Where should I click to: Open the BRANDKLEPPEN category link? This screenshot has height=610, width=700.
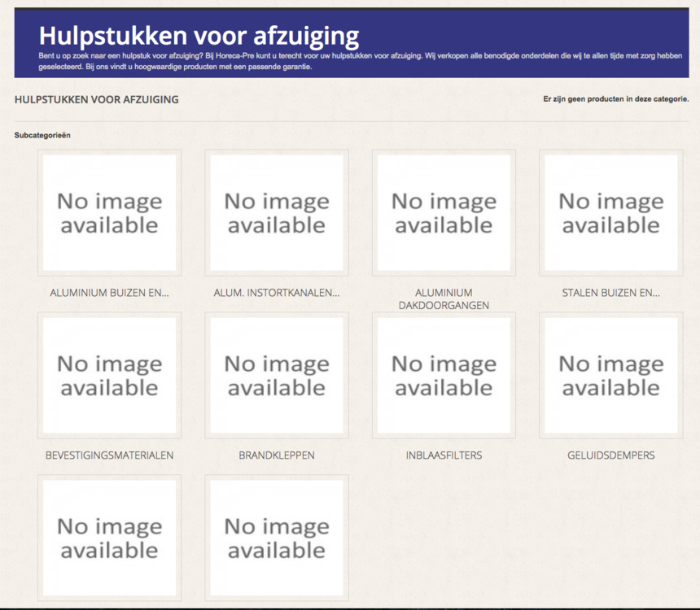pos(276,455)
